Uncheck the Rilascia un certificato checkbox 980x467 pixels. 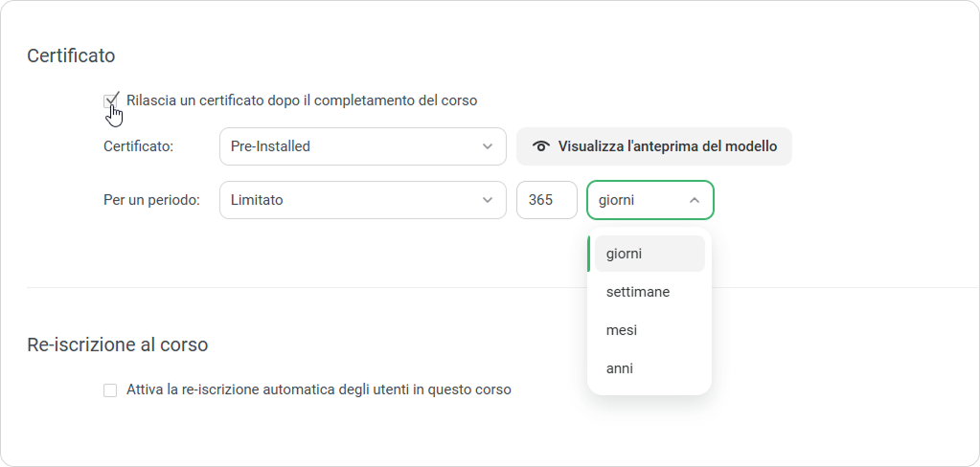[110, 100]
